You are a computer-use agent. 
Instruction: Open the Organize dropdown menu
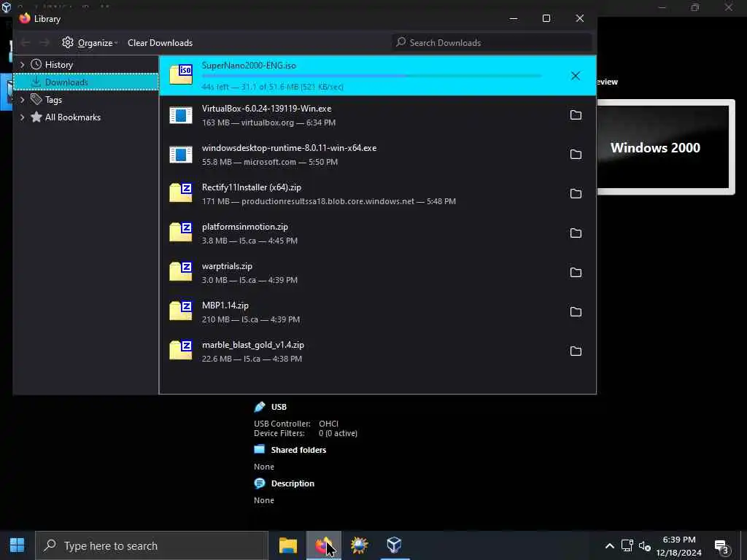coord(90,42)
